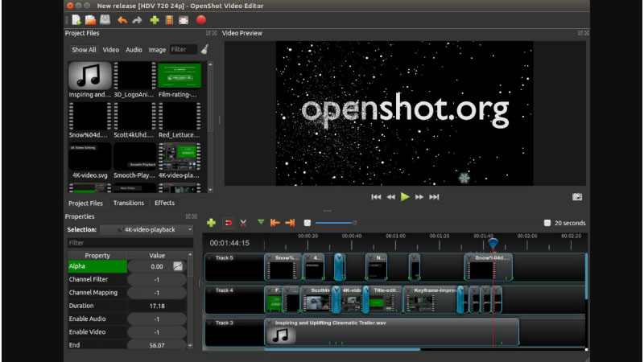Add a new track with the timeline plus
This screenshot has width=644, height=362.
(x=212, y=223)
